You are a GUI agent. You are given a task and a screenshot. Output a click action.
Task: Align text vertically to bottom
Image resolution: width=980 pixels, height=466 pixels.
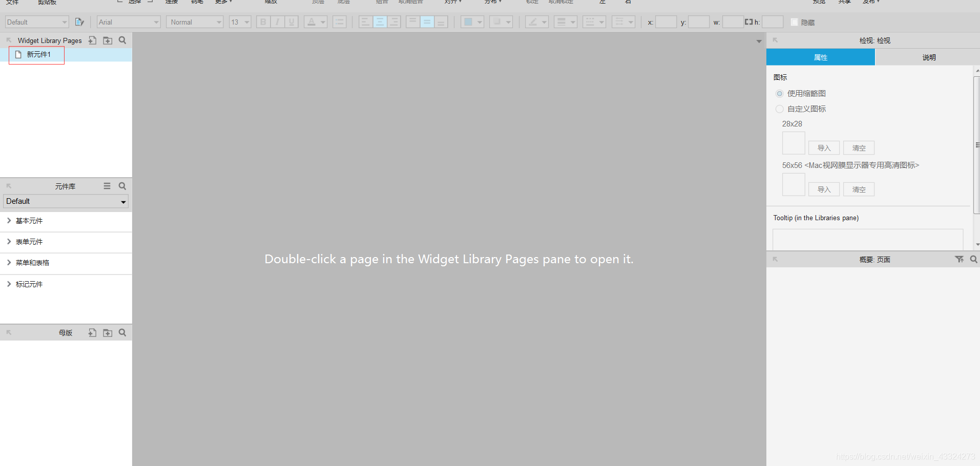[x=441, y=22]
